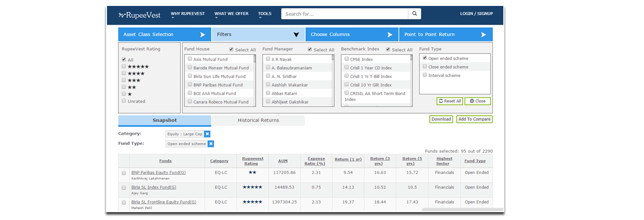Image resolution: width=644 pixels, height=220 pixels.
Task: Check fund manager A. Balasubramaniam
Action: tap(268, 67)
